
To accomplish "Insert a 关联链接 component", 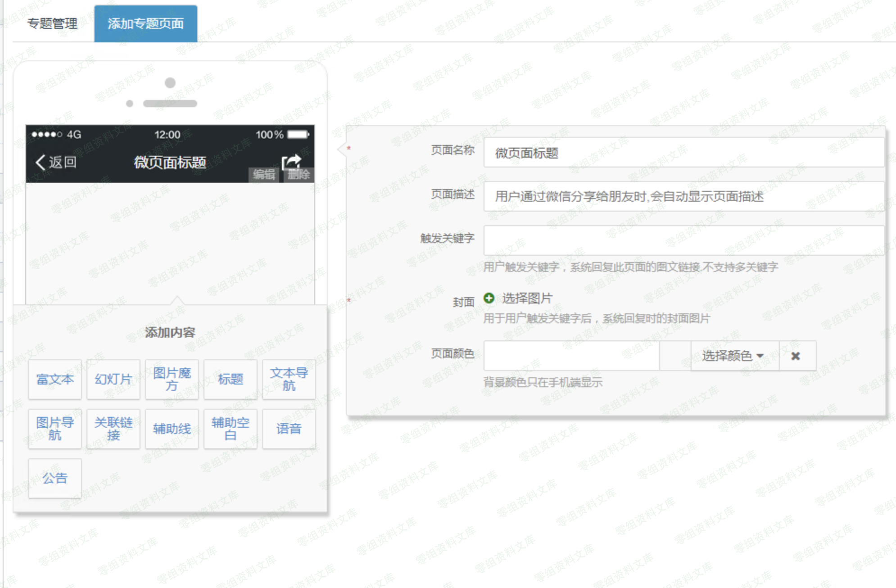I will pos(113,429).
